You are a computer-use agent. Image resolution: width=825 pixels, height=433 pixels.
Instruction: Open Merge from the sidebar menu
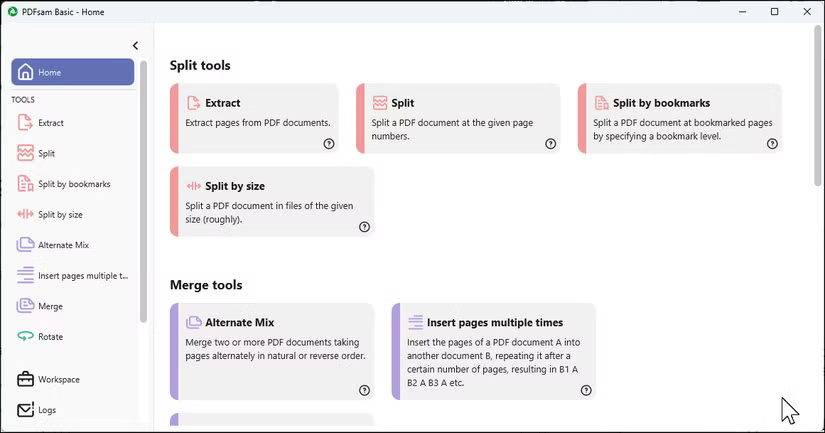[50, 306]
